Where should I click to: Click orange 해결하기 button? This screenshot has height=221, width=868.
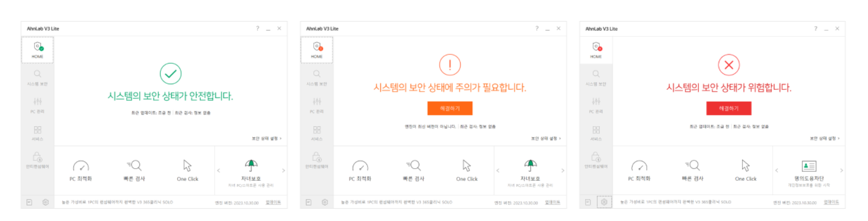click(x=450, y=109)
